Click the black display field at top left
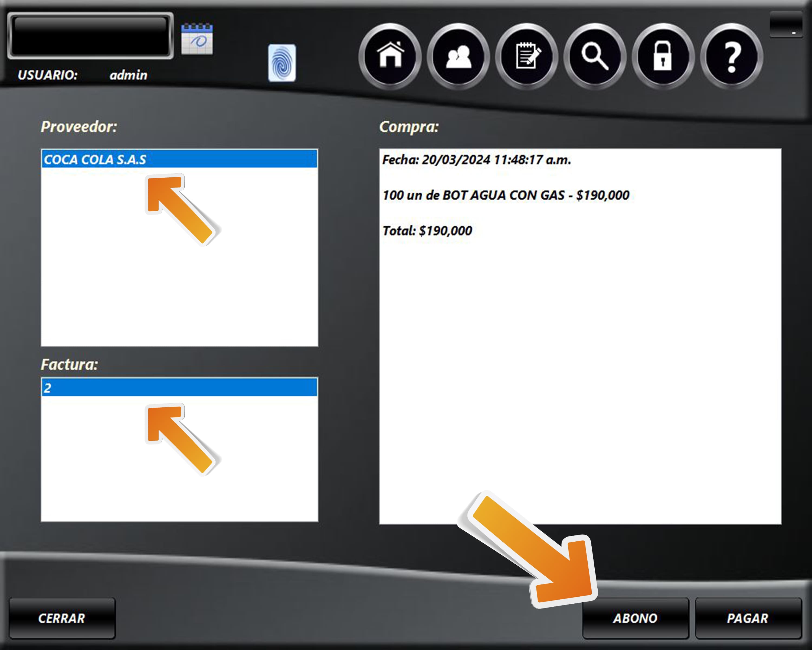The width and height of the screenshot is (812, 650). coord(90,36)
